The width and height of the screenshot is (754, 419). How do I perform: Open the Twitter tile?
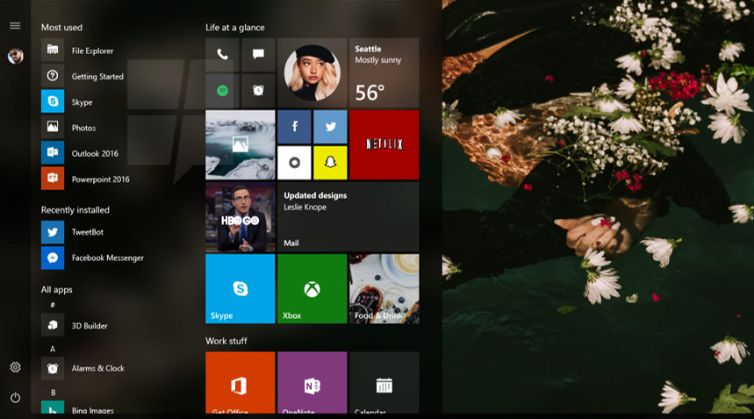(x=330, y=127)
